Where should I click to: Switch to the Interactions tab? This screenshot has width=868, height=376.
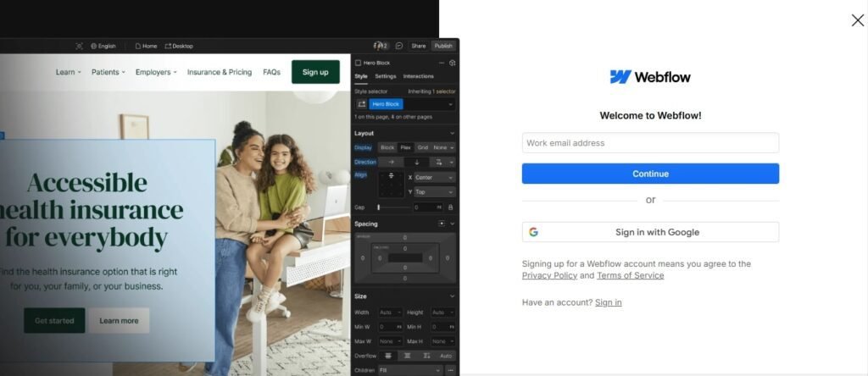point(419,76)
